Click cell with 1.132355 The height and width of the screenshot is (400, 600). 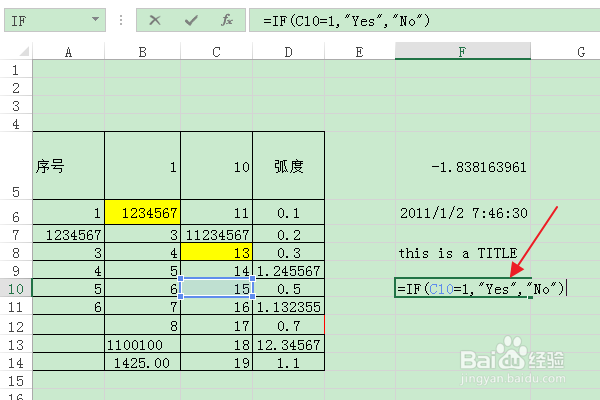coord(289,306)
